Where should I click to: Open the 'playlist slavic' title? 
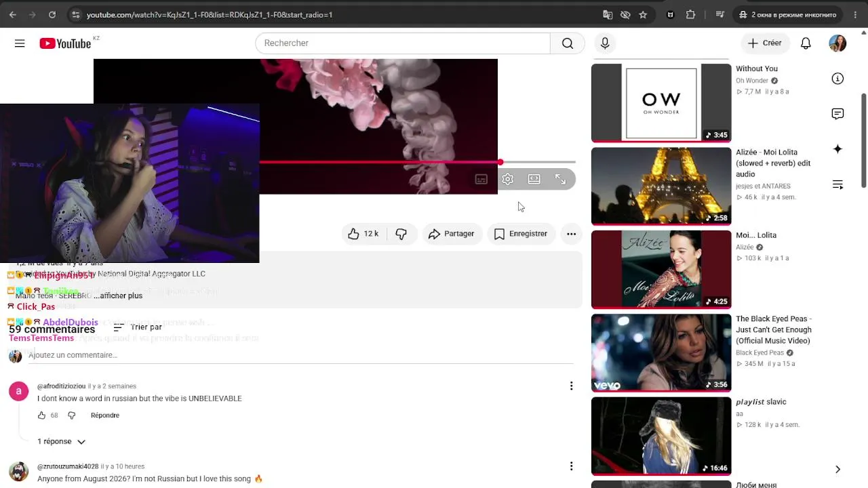tap(761, 402)
